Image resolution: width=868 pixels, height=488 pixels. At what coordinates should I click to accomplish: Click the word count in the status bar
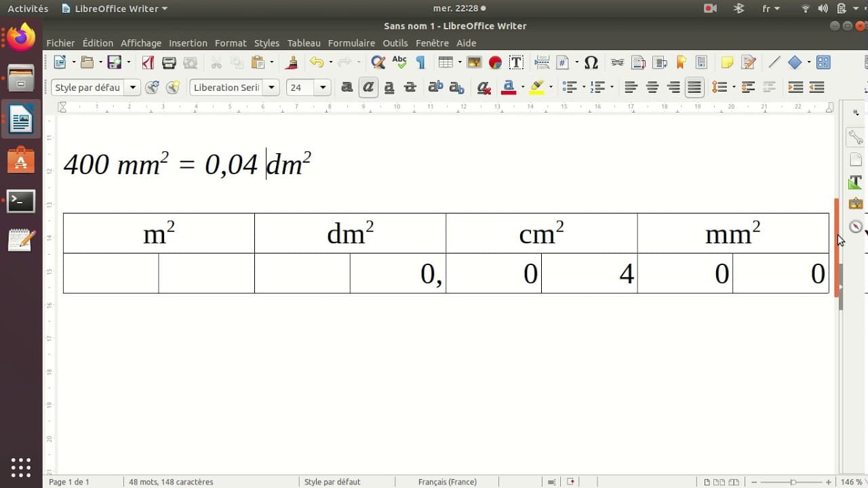(x=171, y=482)
